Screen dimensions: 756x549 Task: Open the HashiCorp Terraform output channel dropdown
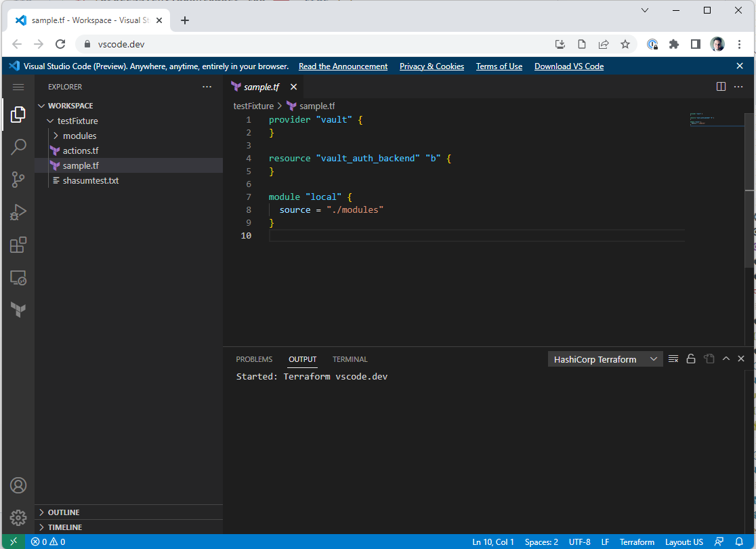pos(605,359)
